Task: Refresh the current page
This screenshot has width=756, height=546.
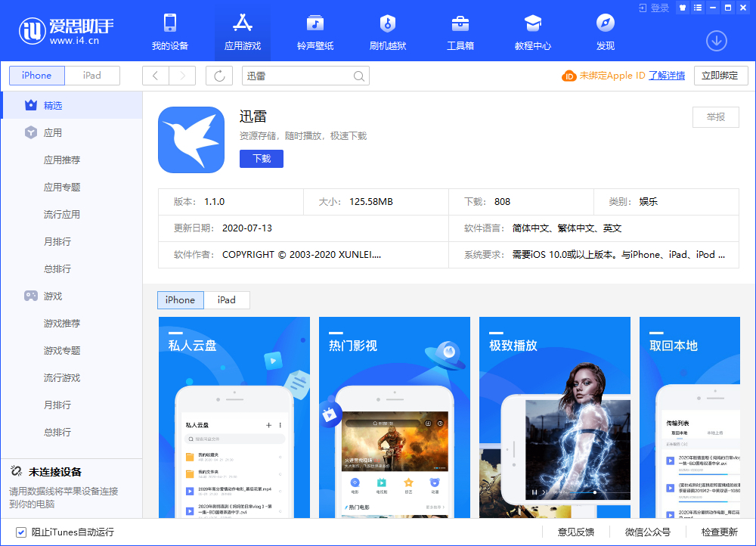Action: tap(218, 76)
